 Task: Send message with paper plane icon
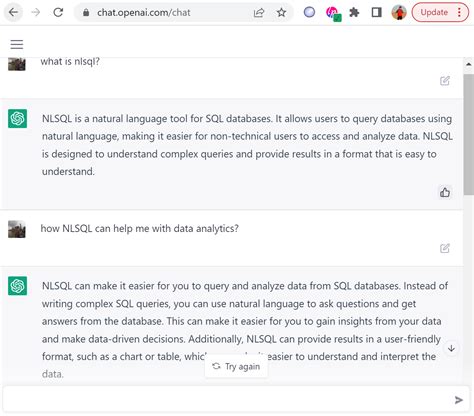pos(459,400)
